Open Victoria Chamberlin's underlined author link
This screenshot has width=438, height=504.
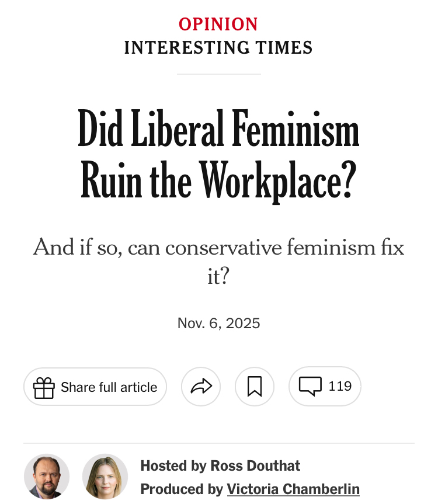(293, 489)
